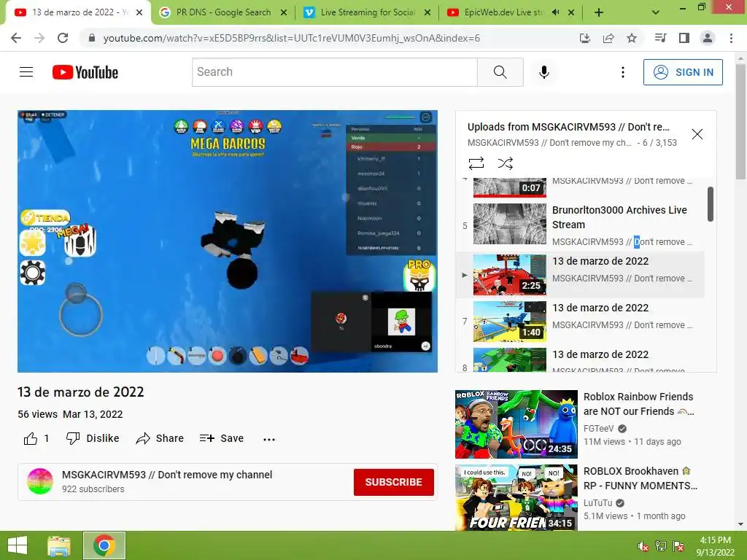Select playlist video with 1:40 duration
Image resolution: width=747 pixels, height=560 pixels.
580,321
